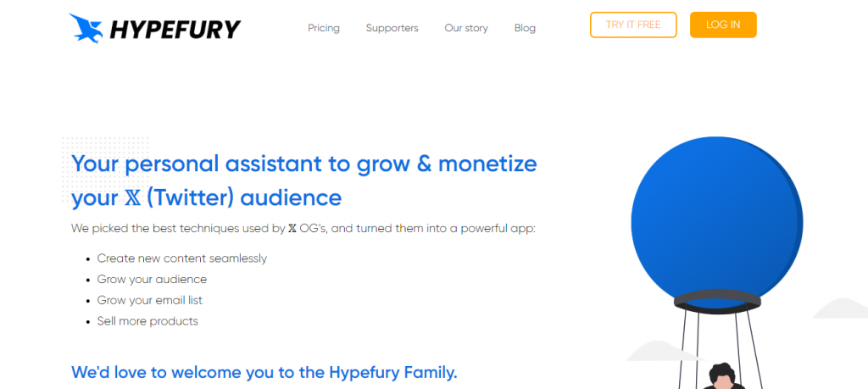The width and height of the screenshot is (868, 389).
Task: Click the "Grow your email list" bullet
Action: [149, 300]
